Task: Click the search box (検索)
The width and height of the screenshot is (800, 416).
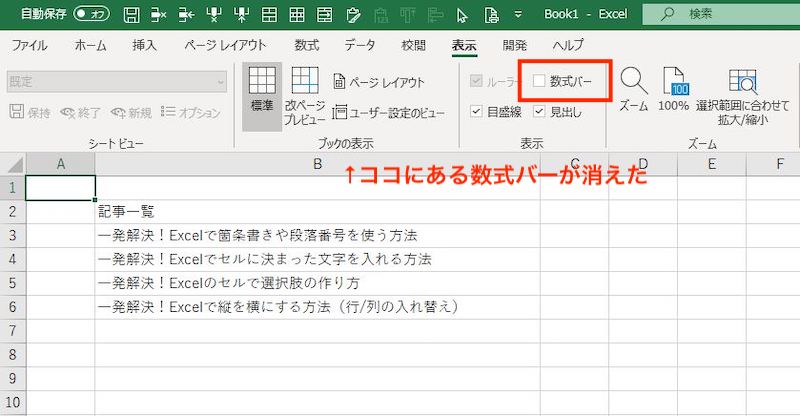Action: [x=721, y=14]
